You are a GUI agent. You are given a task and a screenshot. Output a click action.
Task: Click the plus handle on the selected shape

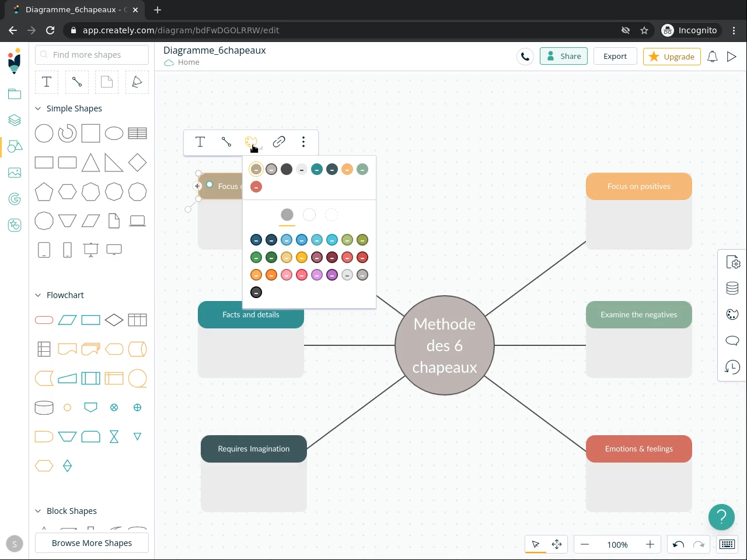pos(197,186)
